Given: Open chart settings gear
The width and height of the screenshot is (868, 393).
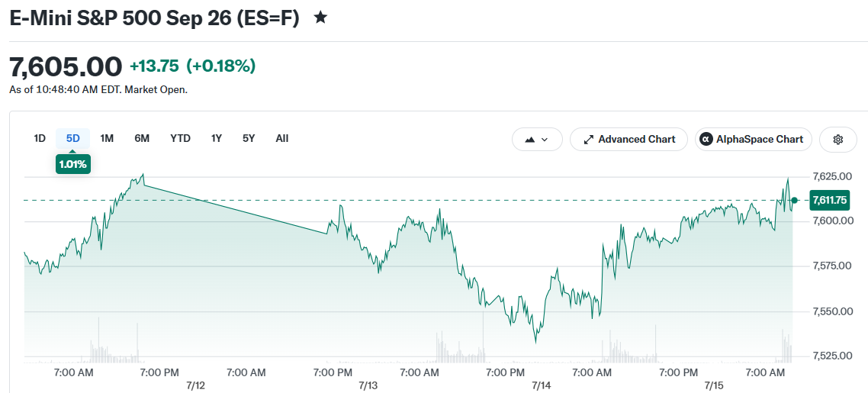Looking at the screenshot, I should (837, 140).
